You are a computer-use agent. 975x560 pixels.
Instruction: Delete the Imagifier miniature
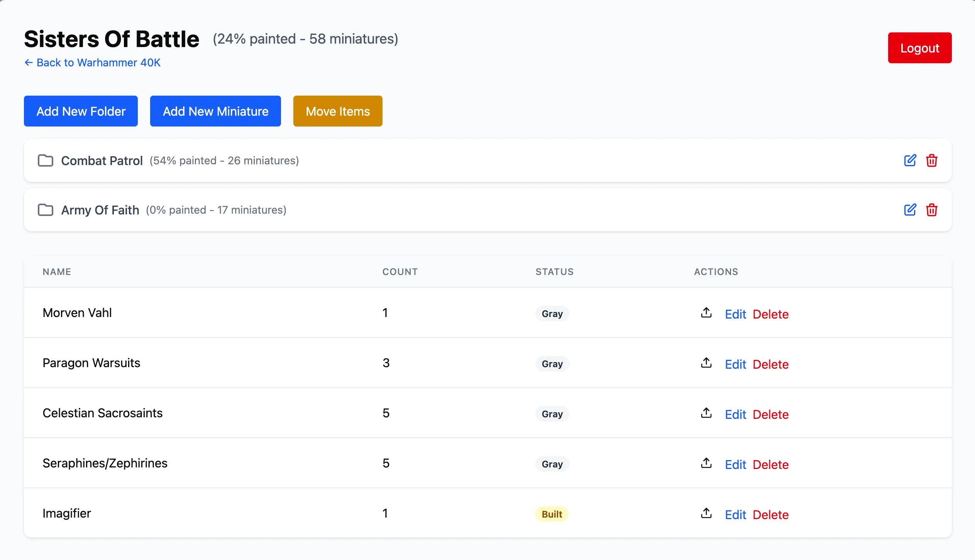[770, 514]
